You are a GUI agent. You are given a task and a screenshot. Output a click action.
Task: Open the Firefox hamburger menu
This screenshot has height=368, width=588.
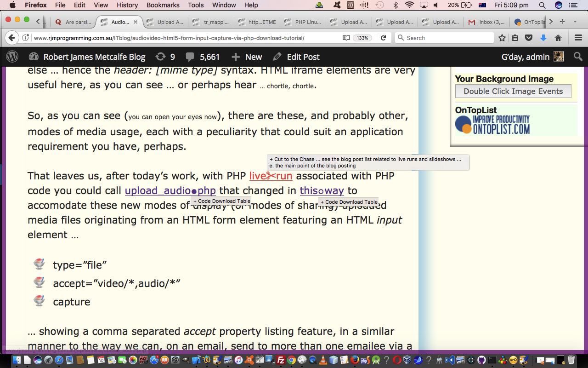pos(578,38)
